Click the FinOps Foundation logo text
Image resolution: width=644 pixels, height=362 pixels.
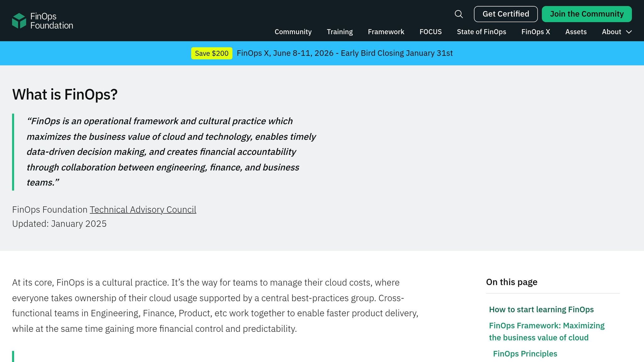[x=52, y=21]
